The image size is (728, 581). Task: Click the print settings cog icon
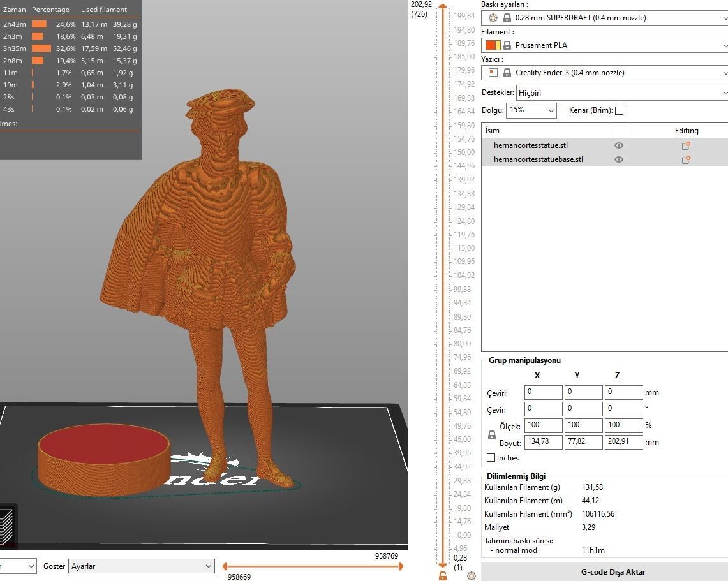[493, 18]
